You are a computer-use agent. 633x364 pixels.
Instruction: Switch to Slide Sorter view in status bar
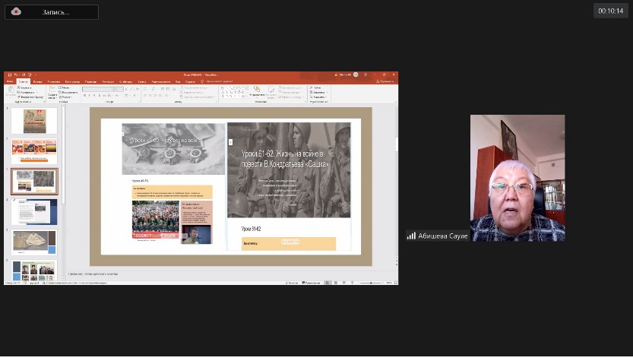(x=335, y=283)
